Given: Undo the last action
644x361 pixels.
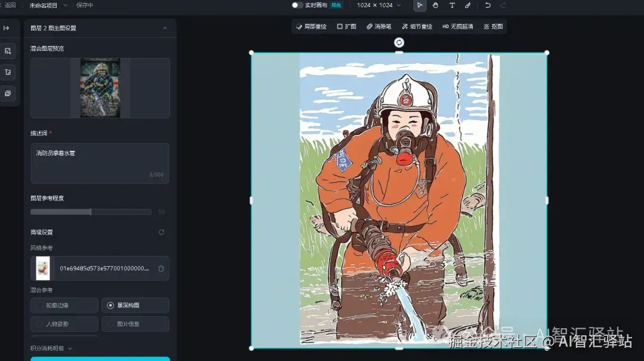Looking at the screenshot, I should (x=488, y=5).
